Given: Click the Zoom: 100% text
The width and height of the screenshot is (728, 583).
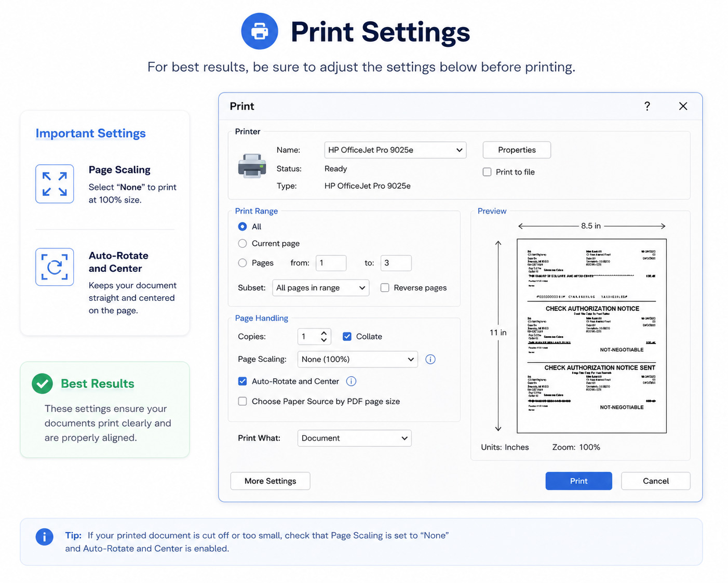Looking at the screenshot, I should tap(576, 447).
